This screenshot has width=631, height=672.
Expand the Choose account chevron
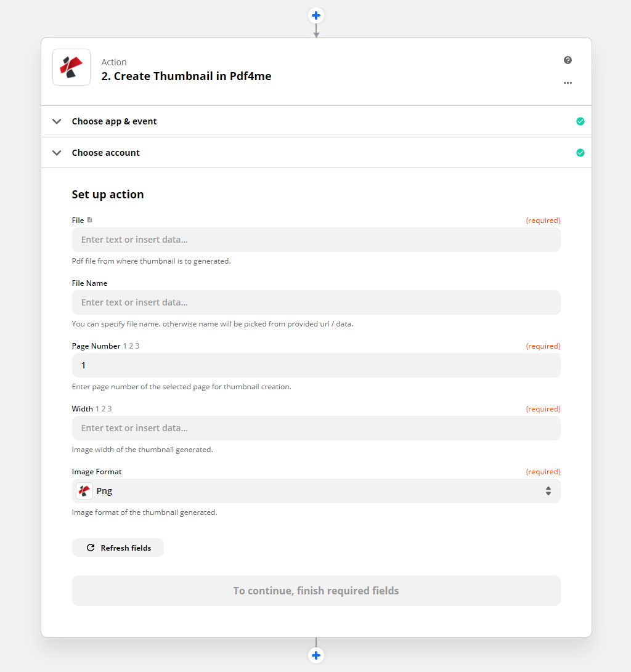click(57, 153)
